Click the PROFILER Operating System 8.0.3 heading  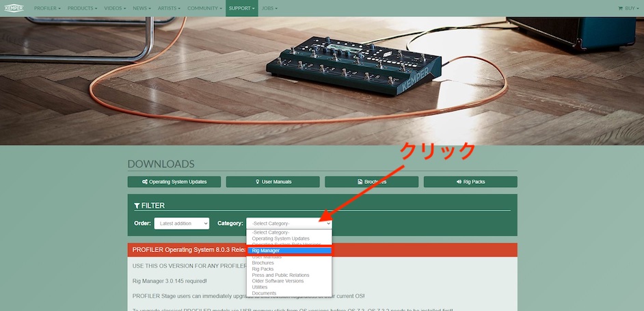[x=189, y=249]
